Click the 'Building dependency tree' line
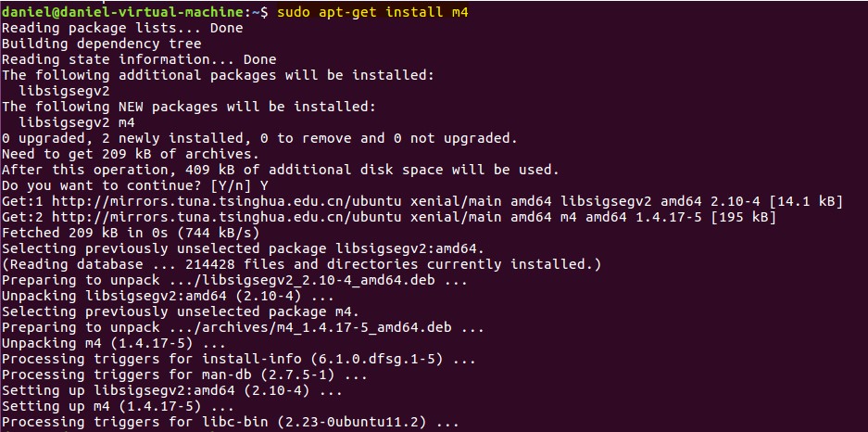This screenshot has width=868, height=432. pos(101,44)
